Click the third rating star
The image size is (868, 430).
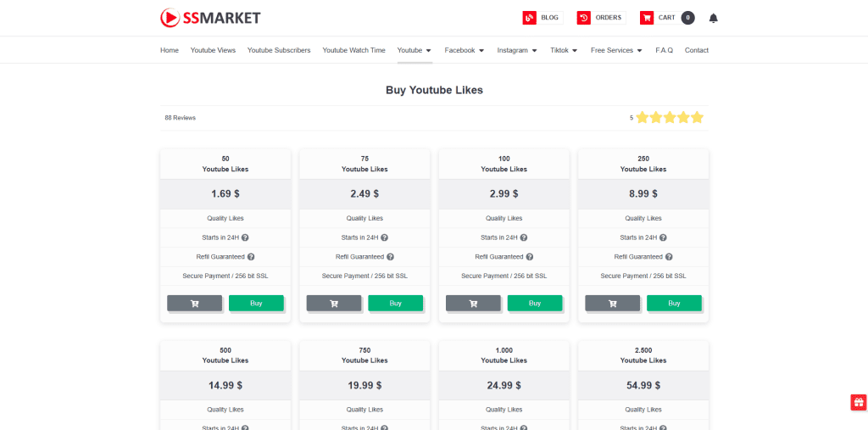coord(670,118)
